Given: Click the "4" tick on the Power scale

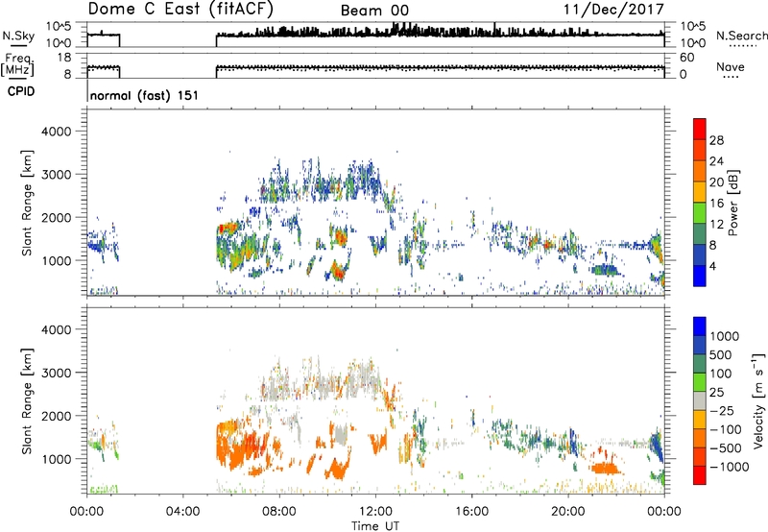Looking at the screenshot, I should point(712,266).
